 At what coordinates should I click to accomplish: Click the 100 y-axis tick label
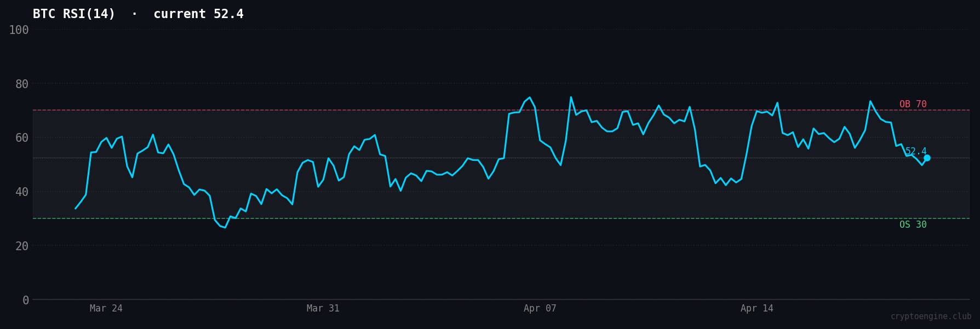[x=19, y=30]
